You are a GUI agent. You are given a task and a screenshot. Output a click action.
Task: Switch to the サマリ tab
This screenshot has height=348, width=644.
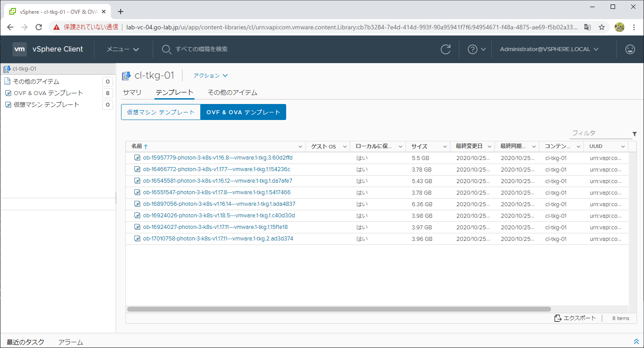(x=132, y=92)
